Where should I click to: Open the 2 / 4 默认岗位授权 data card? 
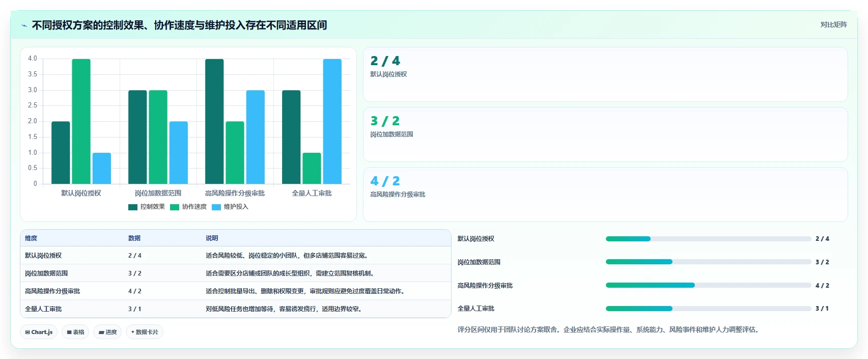(x=605, y=74)
